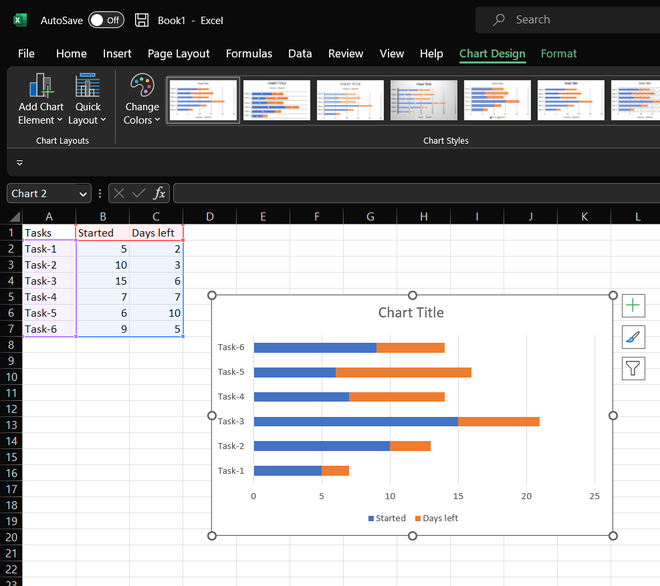This screenshot has width=660, height=586.
Task: Open the Help tab
Action: point(431,53)
